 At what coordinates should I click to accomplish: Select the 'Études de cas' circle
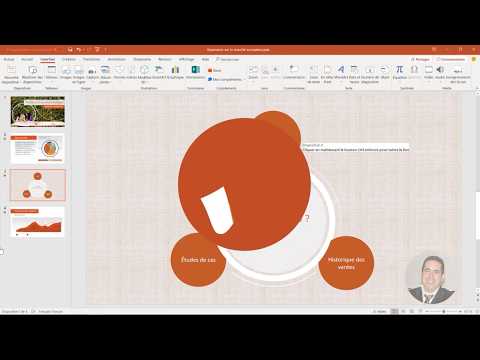tap(198, 260)
